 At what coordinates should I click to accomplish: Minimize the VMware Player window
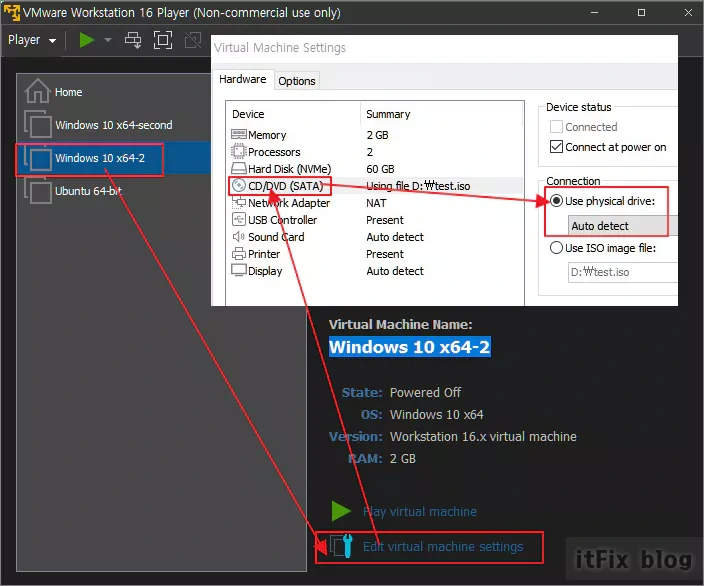pos(594,13)
